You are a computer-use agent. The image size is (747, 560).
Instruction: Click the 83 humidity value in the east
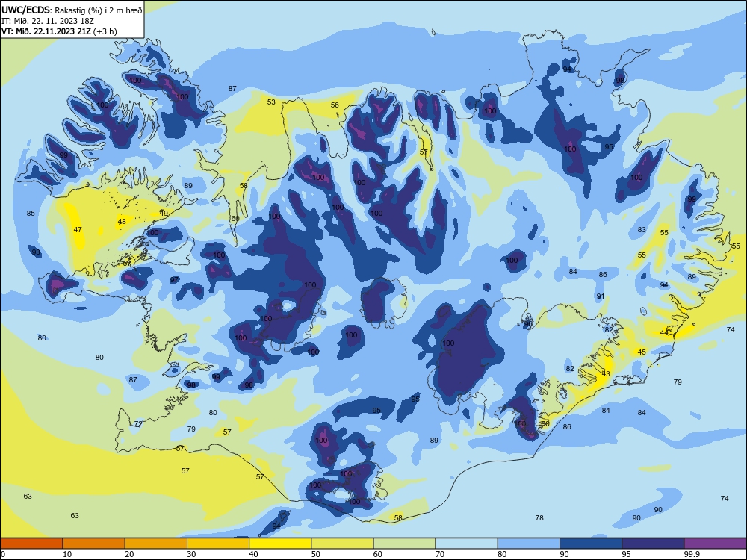pos(642,229)
